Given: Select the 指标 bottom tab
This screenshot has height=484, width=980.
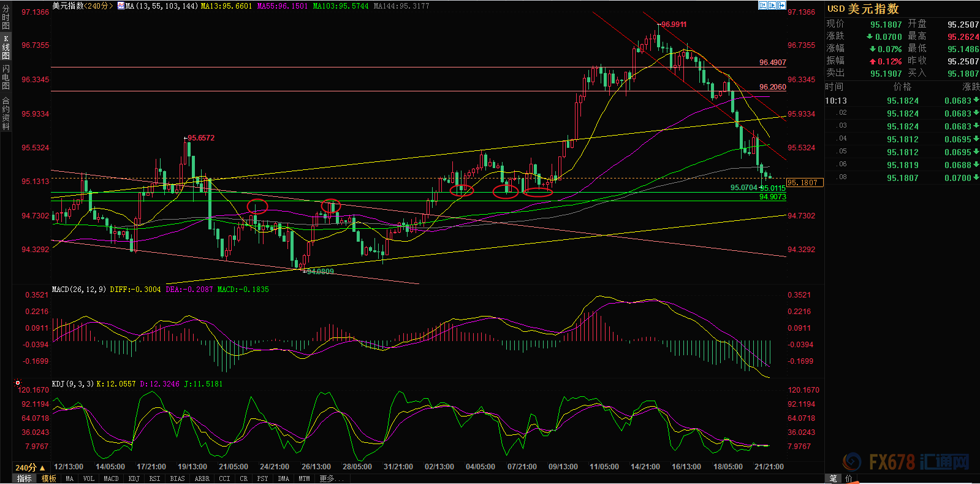Looking at the screenshot, I should (25, 478).
